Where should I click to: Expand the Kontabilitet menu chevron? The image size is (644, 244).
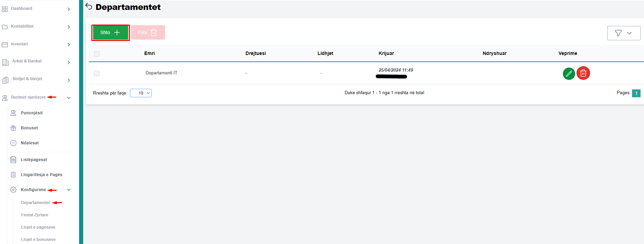pyautogui.click(x=69, y=27)
